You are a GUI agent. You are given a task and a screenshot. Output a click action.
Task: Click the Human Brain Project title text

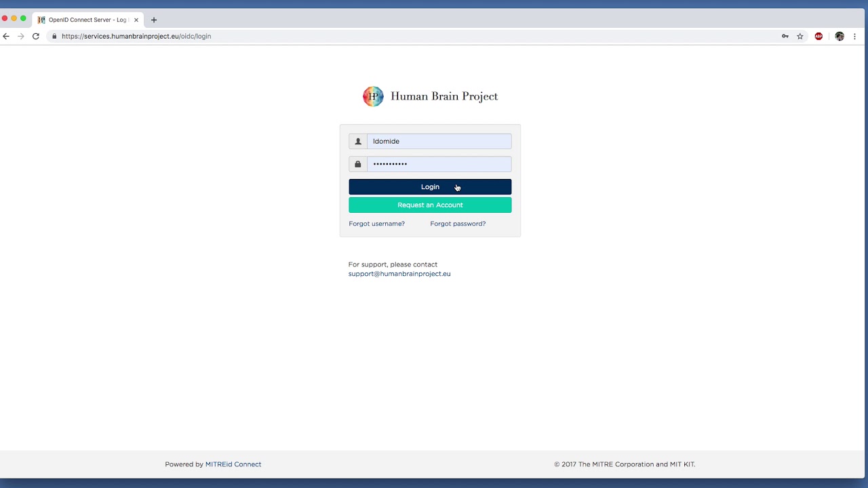444,96
